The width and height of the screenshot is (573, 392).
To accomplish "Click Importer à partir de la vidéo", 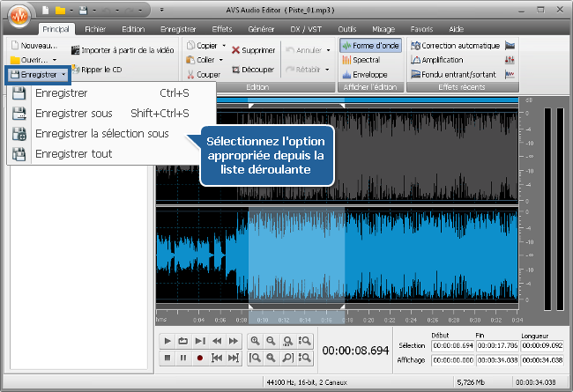I will tap(123, 51).
